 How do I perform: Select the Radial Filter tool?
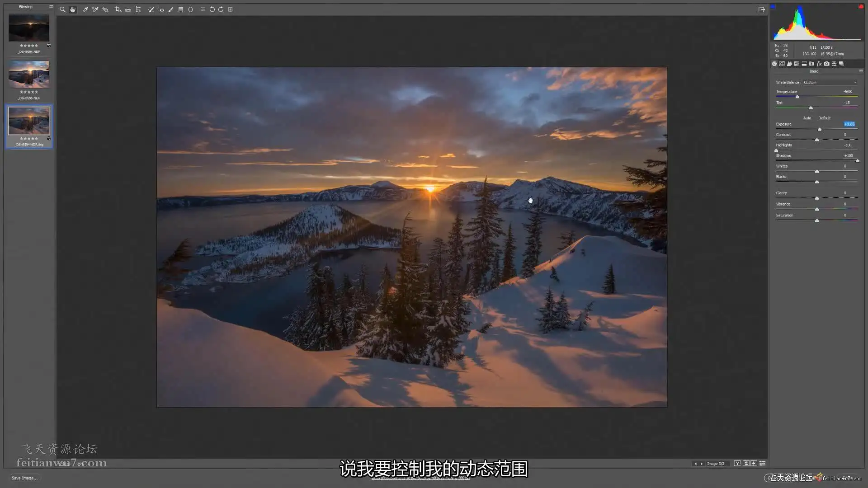(x=190, y=9)
